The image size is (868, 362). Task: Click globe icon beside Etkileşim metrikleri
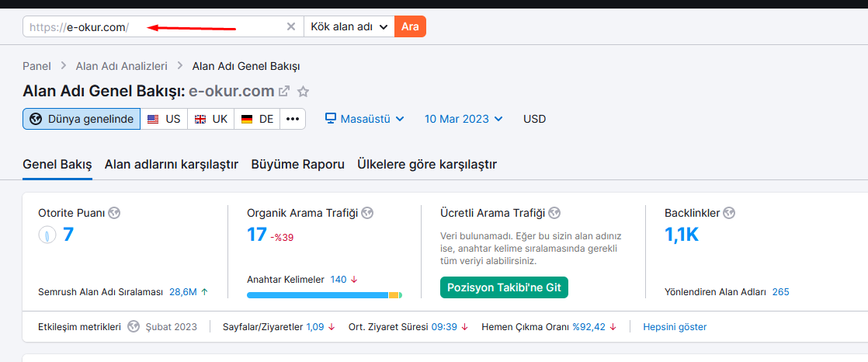[133, 326]
